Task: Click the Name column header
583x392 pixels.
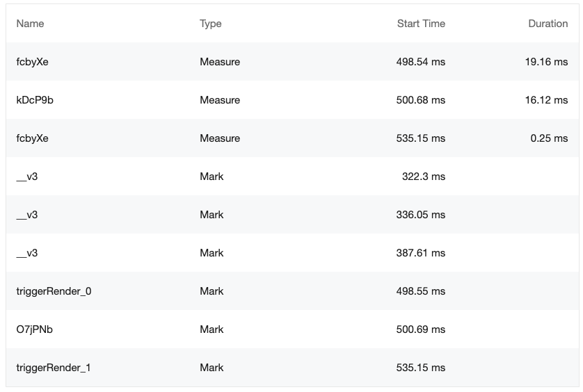Action: click(30, 24)
